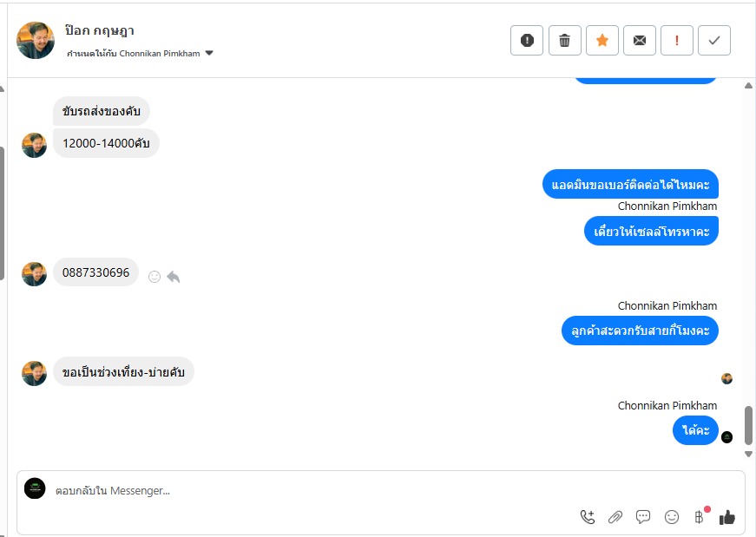Open baht payment request icon

pyautogui.click(x=700, y=516)
